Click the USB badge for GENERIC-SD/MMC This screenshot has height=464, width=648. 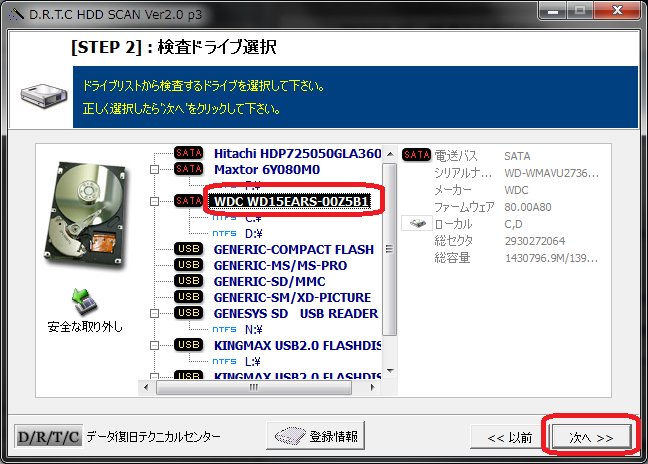point(188,281)
